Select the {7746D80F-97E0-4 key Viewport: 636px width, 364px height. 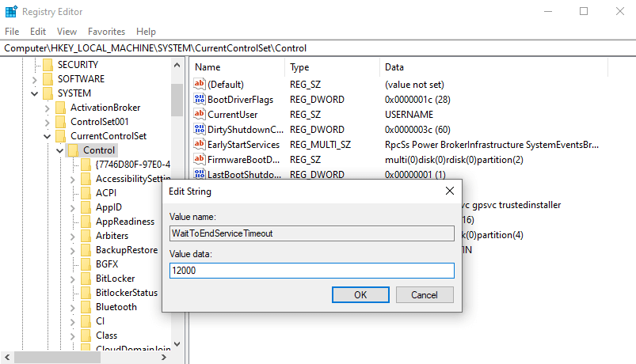pyautogui.click(x=132, y=164)
